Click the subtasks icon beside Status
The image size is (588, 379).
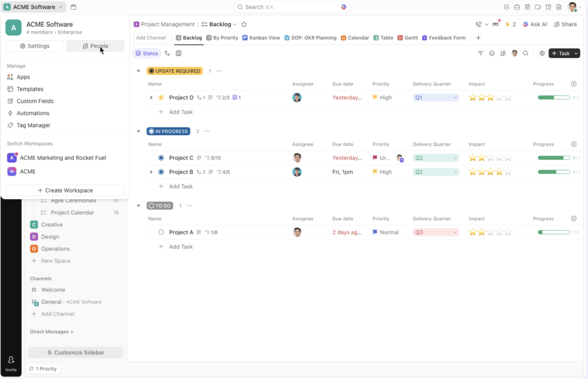click(x=167, y=53)
